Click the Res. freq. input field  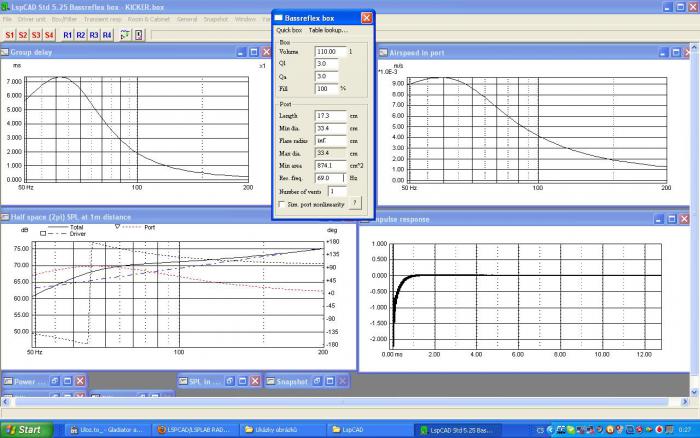click(329, 178)
